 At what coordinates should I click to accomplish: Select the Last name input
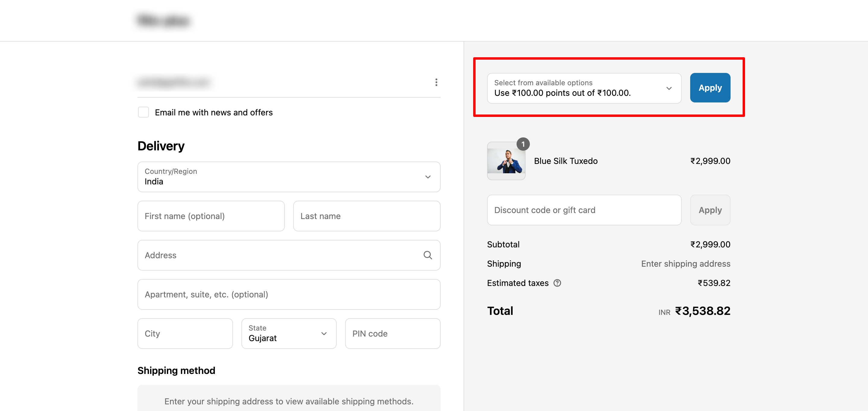pyautogui.click(x=366, y=216)
